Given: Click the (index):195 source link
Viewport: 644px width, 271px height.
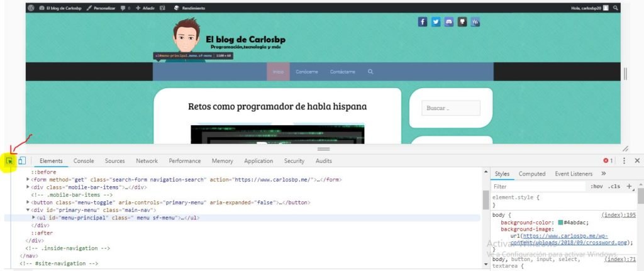Looking at the screenshot, I should 618,215.
